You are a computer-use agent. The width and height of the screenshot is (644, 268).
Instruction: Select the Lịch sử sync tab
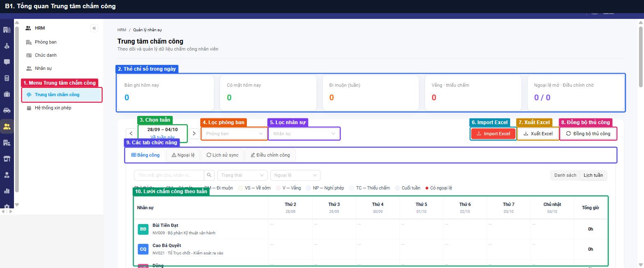click(222, 155)
